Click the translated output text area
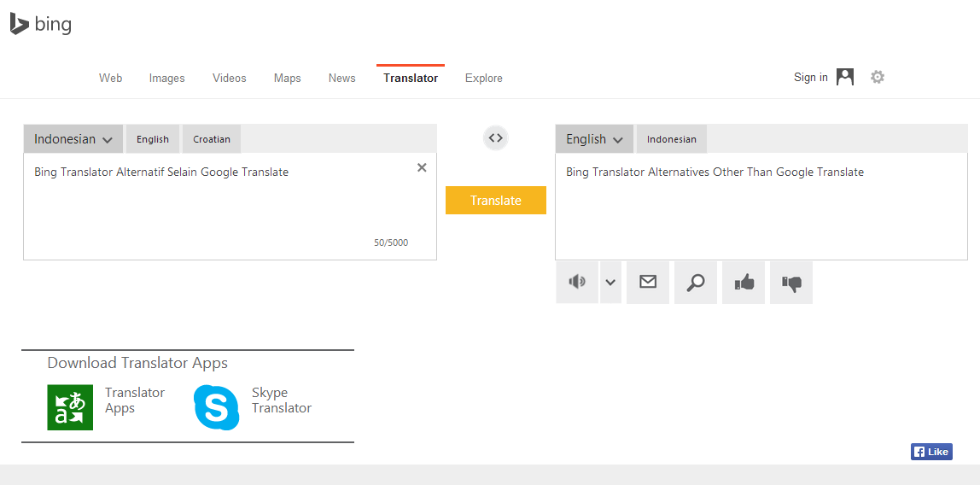 tap(761, 207)
